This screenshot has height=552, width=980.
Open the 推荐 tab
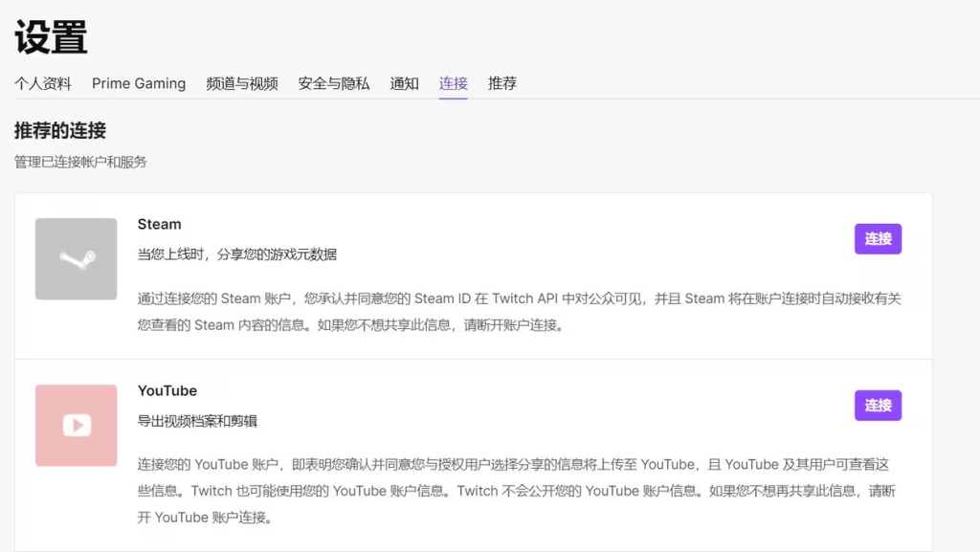(502, 83)
